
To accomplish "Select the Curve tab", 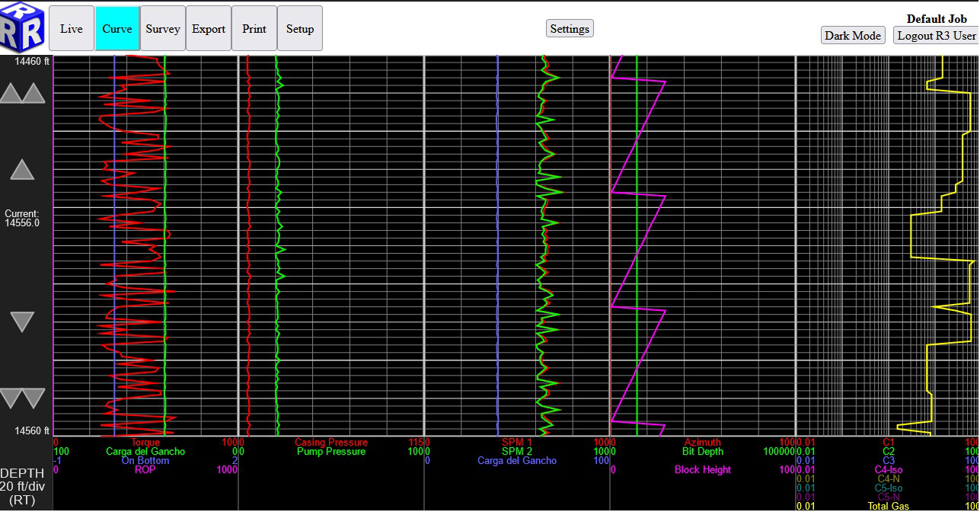I will [x=117, y=29].
